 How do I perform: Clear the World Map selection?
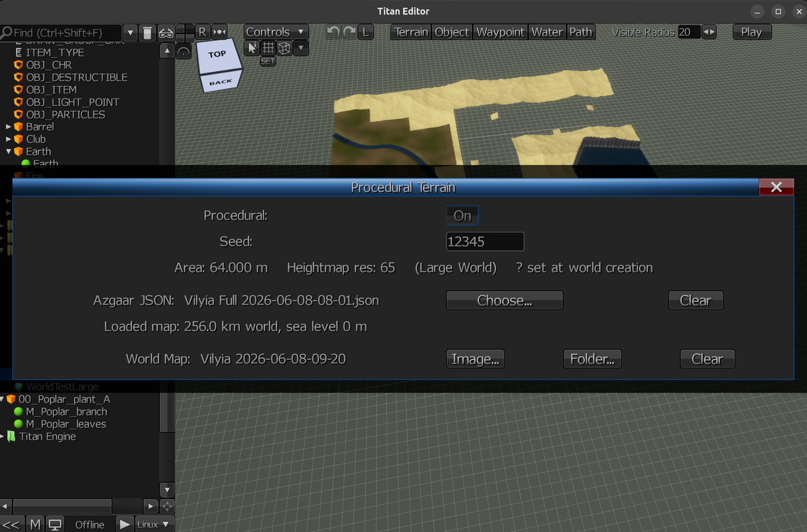[x=707, y=359]
